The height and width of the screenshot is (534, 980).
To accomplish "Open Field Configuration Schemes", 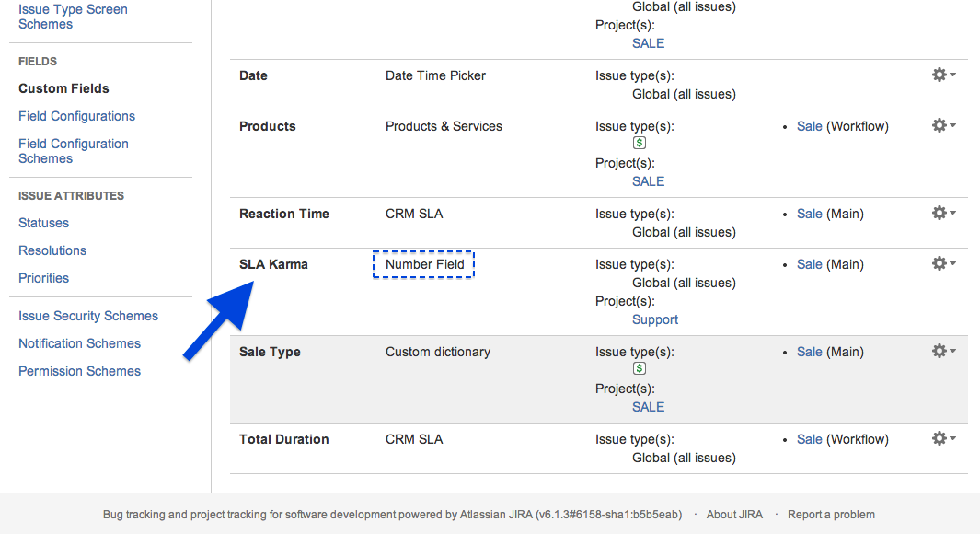I will click(73, 151).
